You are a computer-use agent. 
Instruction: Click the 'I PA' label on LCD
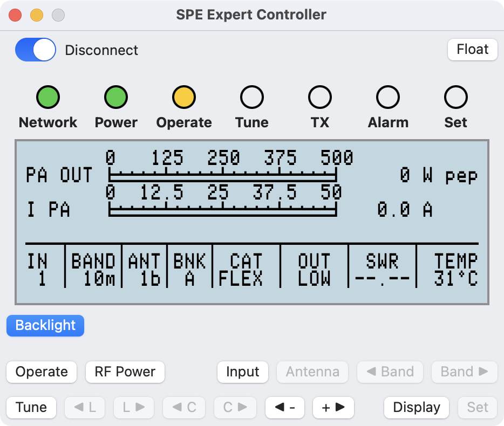point(48,209)
